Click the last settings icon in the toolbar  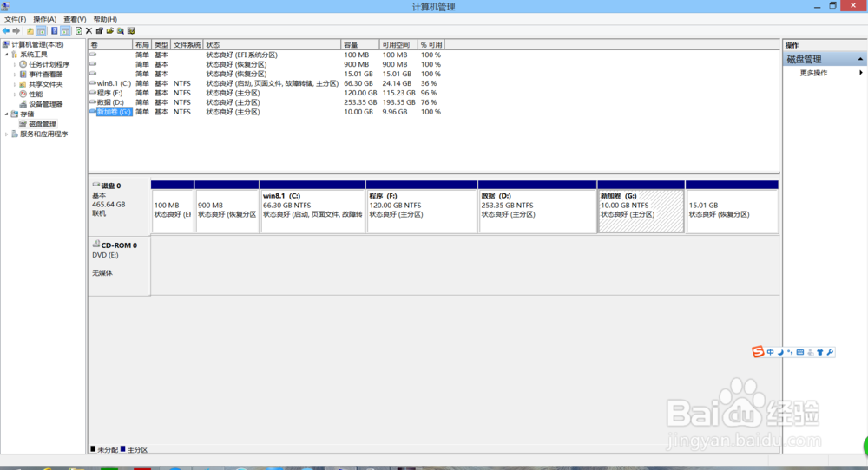pyautogui.click(x=131, y=31)
